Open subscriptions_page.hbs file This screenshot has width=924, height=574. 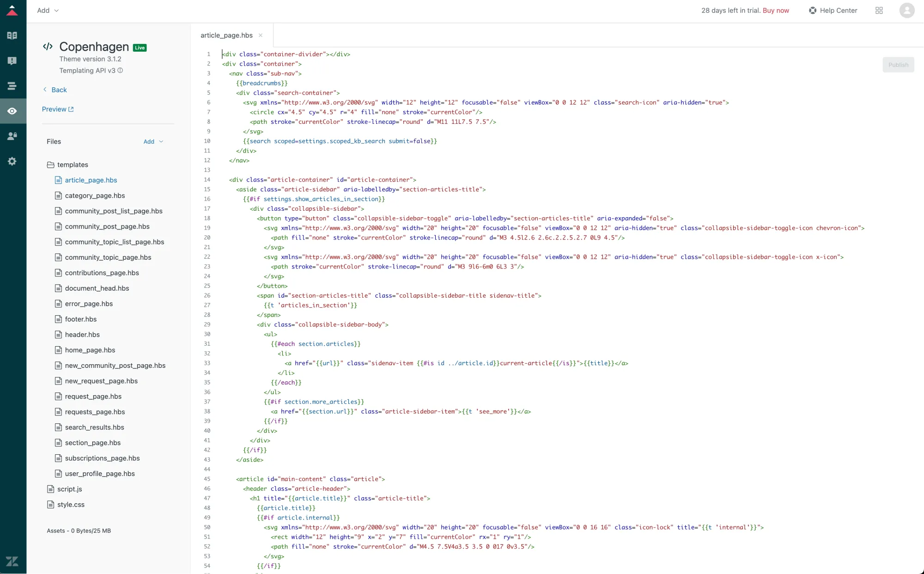click(97, 458)
